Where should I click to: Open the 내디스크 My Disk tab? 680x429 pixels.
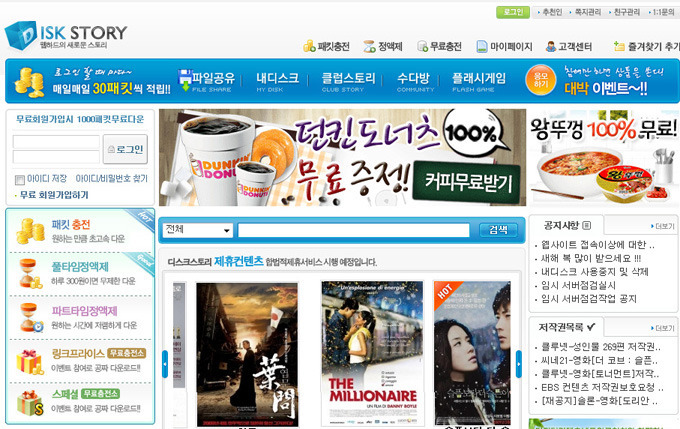(277, 81)
